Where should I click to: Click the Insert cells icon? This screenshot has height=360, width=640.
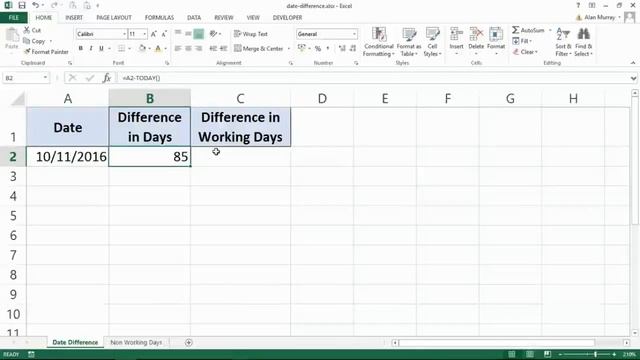456,34
